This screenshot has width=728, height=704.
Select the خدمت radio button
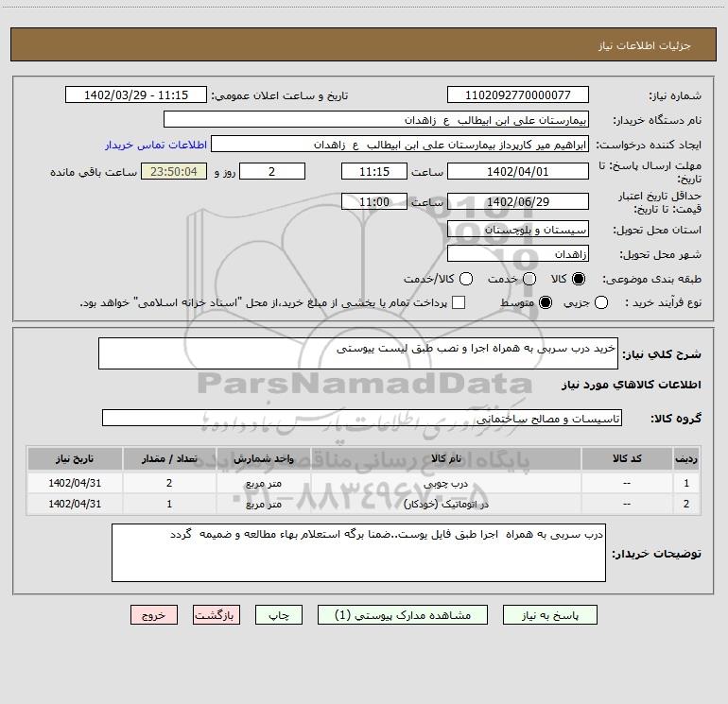point(529,279)
